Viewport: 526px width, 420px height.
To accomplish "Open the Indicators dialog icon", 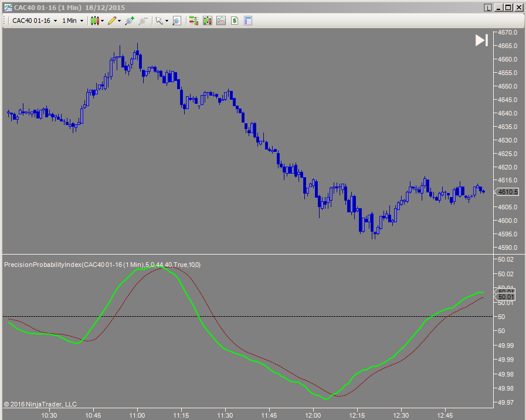I will pyautogui.click(x=208, y=21).
